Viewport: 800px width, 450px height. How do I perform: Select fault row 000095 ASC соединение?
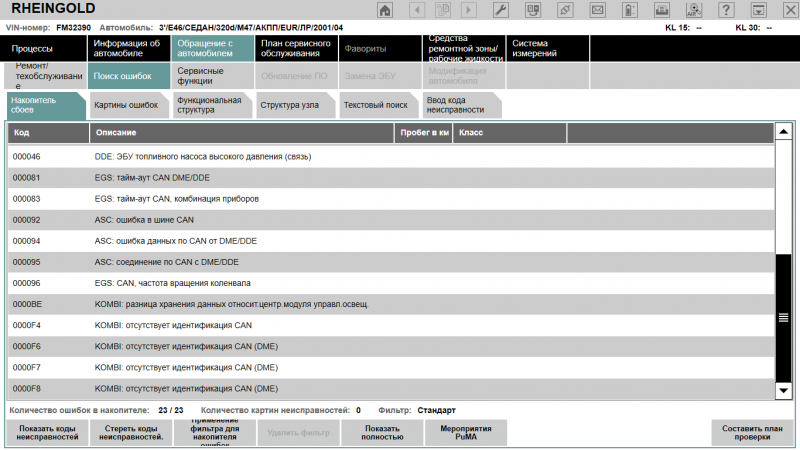(391, 262)
